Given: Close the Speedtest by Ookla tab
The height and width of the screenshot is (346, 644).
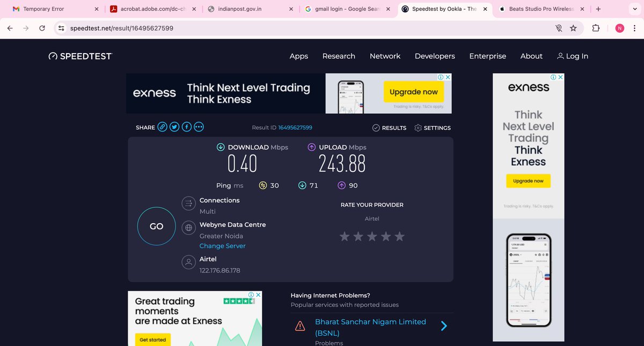Looking at the screenshot, I should coord(485,9).
